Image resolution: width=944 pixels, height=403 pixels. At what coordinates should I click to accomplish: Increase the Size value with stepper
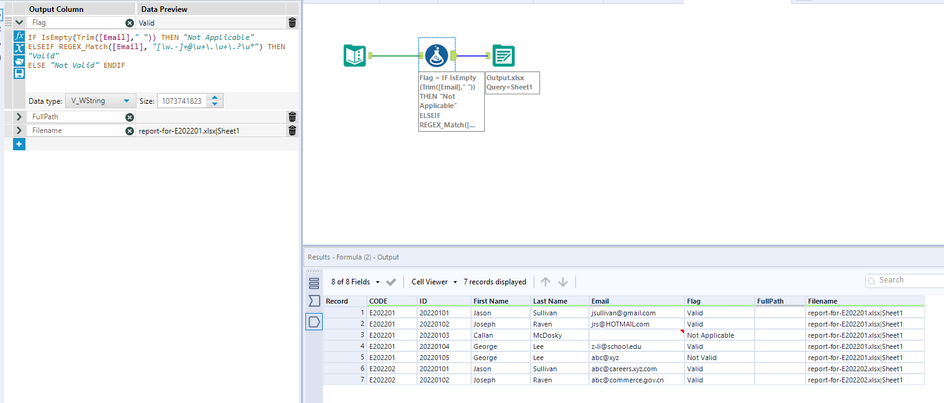(x=216, y=97)
